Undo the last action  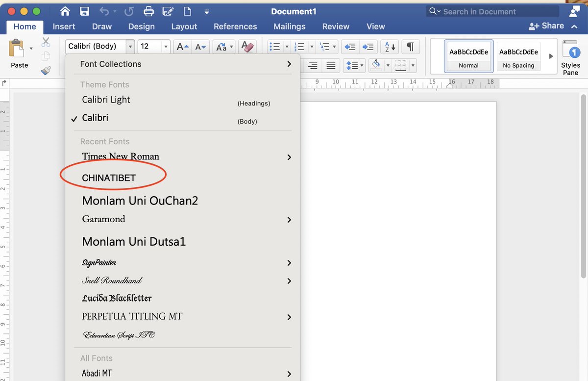coord(104,11)
